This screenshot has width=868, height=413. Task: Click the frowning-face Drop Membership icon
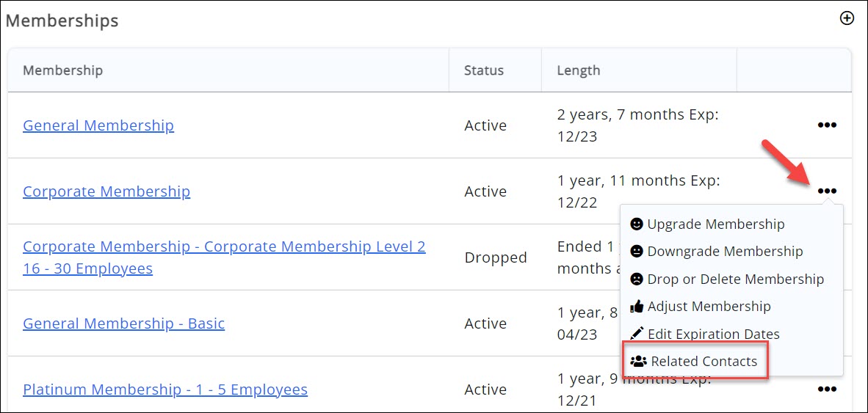pyautogui.click(x=637, y=279)
